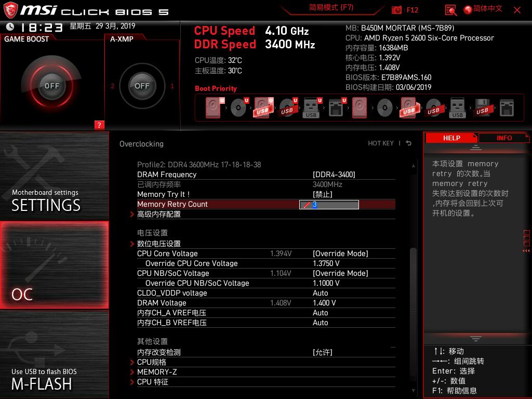Open the red question mark help icon
532x399 pixels.
[99, 125]
